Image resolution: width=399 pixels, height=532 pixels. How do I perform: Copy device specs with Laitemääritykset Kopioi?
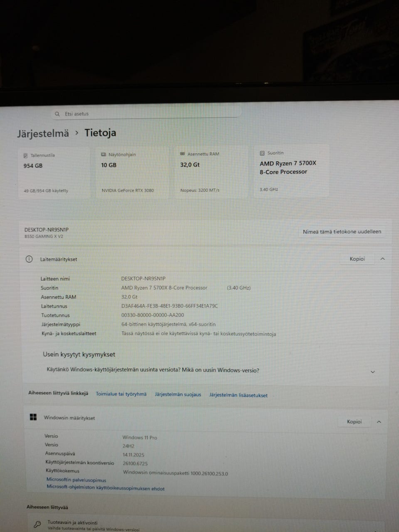(357, 259)
